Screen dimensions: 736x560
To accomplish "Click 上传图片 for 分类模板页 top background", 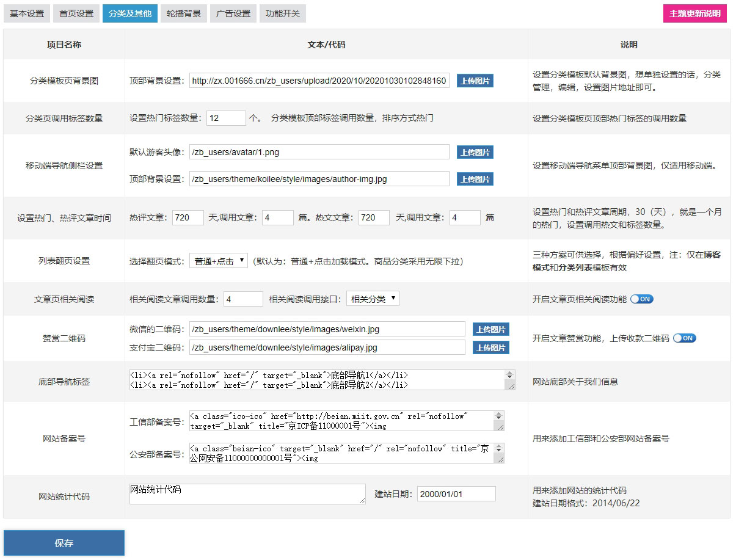I will 475,81.
